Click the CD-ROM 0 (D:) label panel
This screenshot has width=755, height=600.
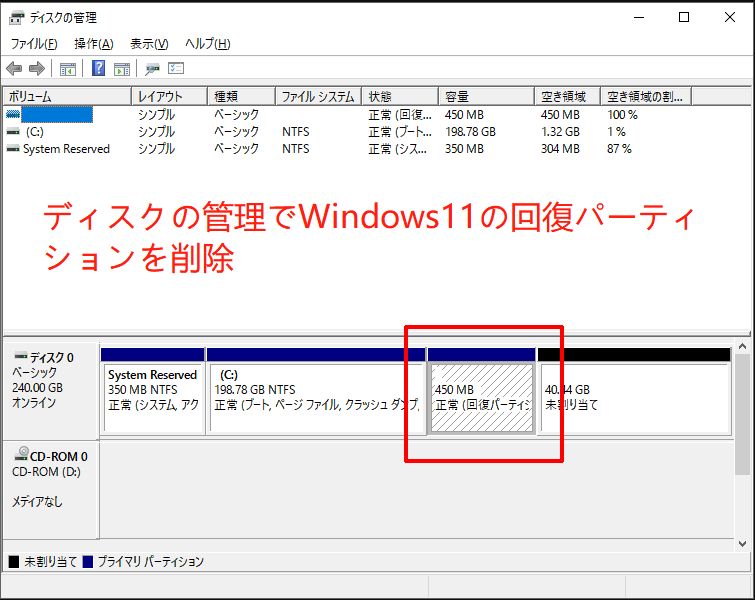tap(51, 489)
